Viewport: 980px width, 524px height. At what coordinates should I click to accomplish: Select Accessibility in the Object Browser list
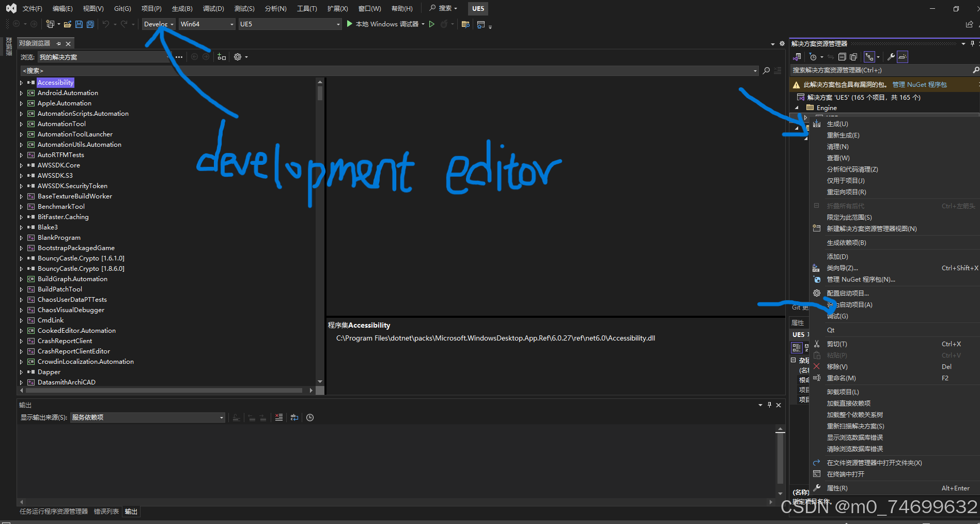coord(56,83)
